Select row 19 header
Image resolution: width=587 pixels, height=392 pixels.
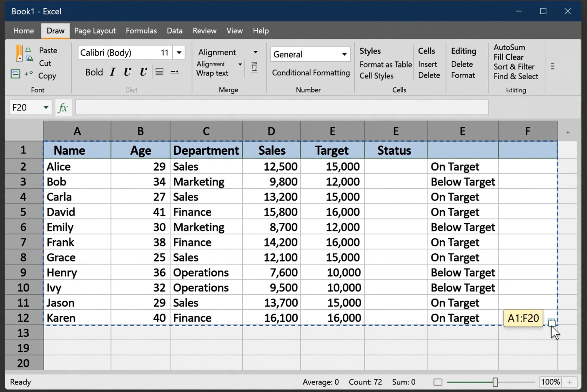(x=24, y=348)
